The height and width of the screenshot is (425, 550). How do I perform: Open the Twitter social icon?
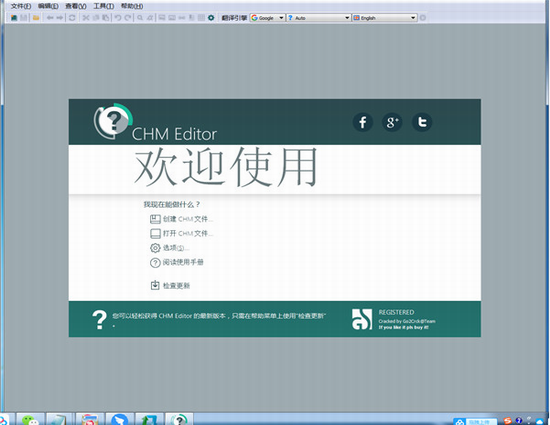(x=422, y=122)
